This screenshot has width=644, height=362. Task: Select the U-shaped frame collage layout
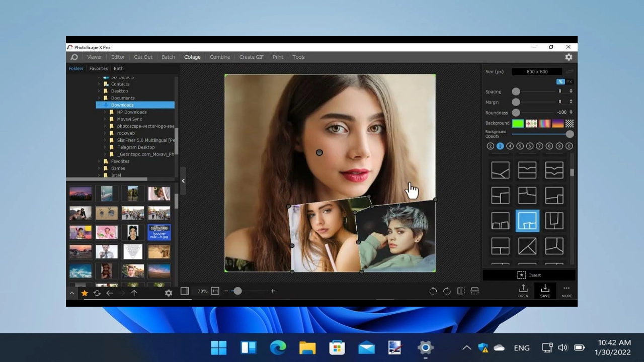pos(554,221)
